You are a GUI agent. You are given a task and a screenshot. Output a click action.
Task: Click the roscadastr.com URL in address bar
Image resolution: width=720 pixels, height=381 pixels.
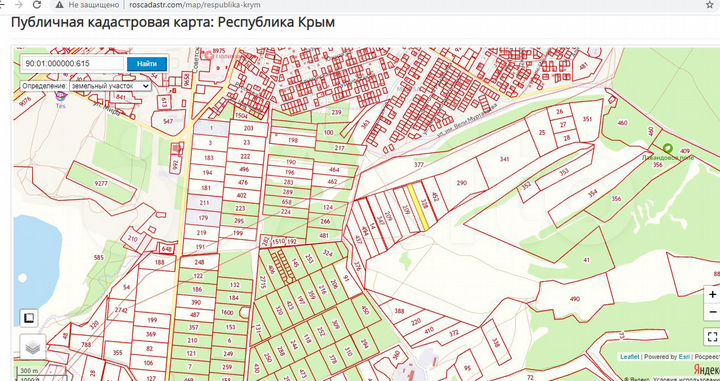(195, 5)
